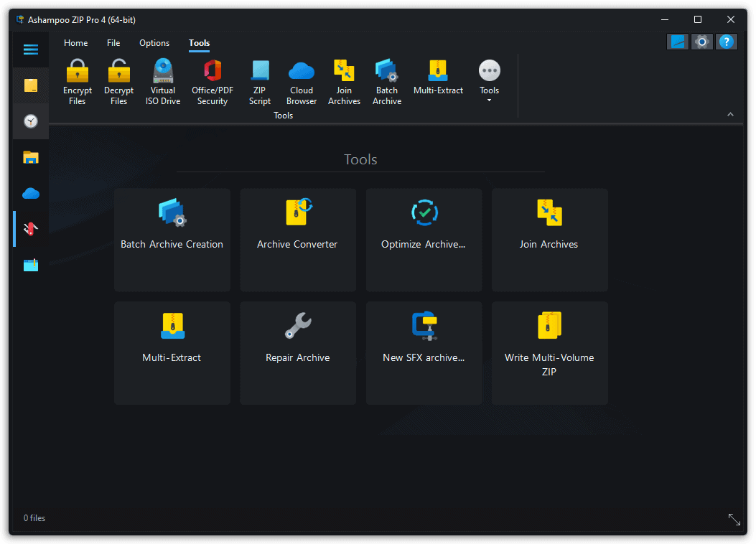This screenshot has width=756, height=544.
Task: Open the Write Multi-Volume ZIP tile
Action: (x=550, y=353)
